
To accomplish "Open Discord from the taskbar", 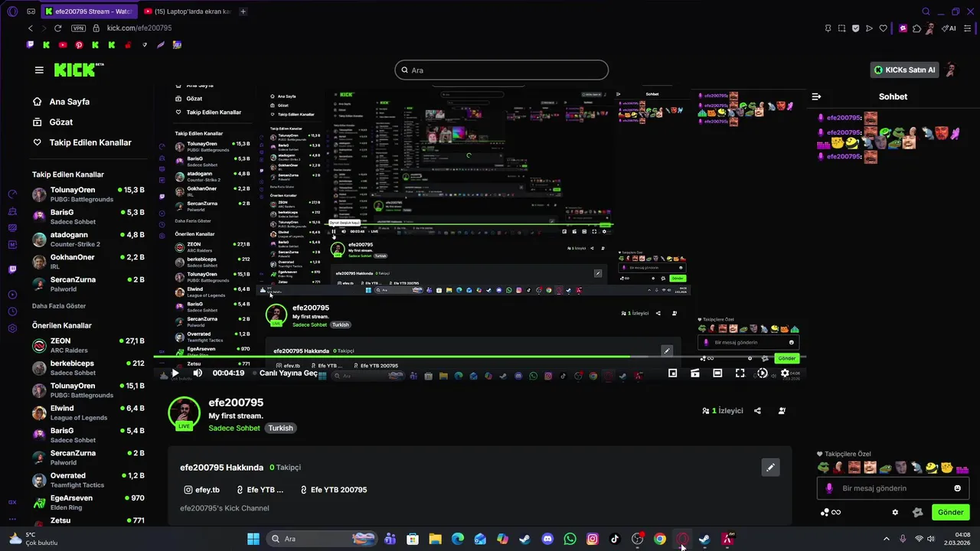I will coord(547,539).
